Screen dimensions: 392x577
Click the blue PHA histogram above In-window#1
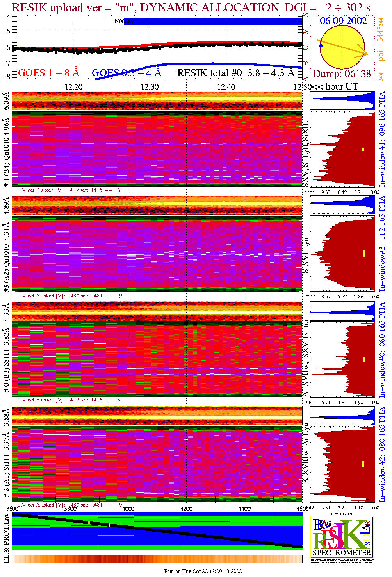[342, 101]
